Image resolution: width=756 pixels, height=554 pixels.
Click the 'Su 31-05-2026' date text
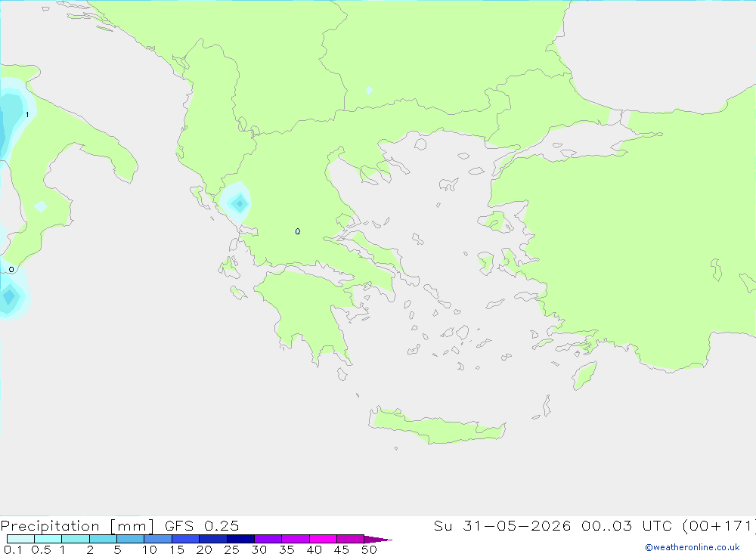pyautogui.click(x=503, y=525)
